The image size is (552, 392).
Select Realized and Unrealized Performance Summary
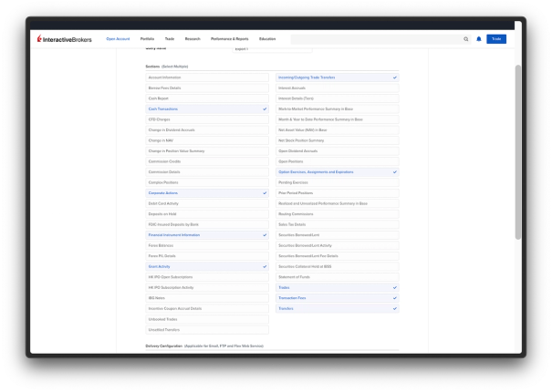click(338, 203)
